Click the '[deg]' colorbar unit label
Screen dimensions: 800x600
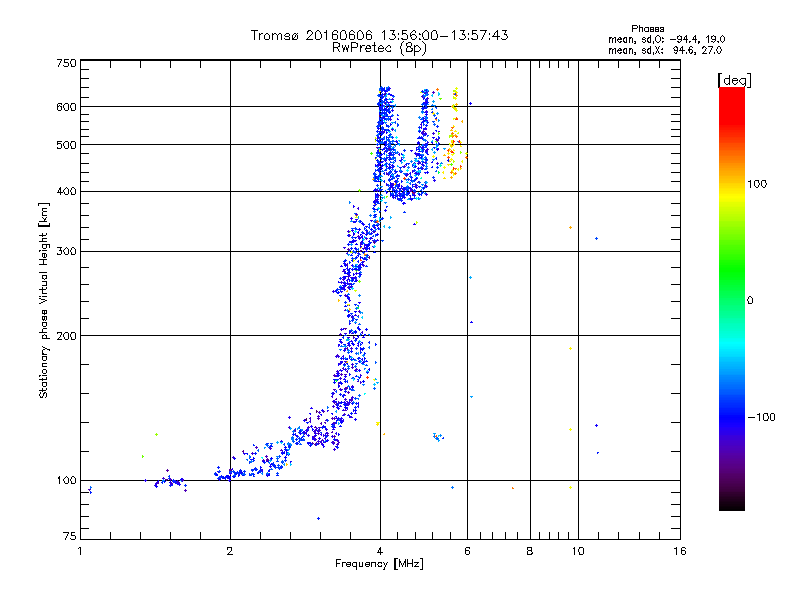[x=734, y=80]
